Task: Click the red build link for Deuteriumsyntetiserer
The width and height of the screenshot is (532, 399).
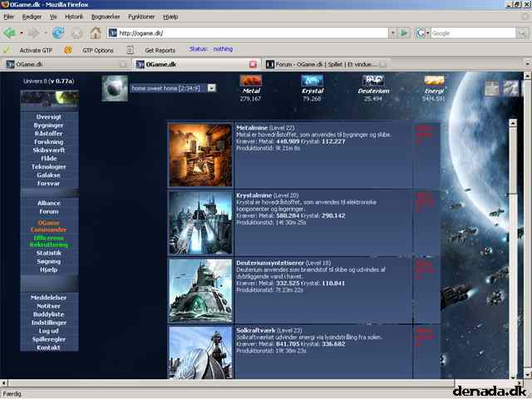Action: point(425,270)
